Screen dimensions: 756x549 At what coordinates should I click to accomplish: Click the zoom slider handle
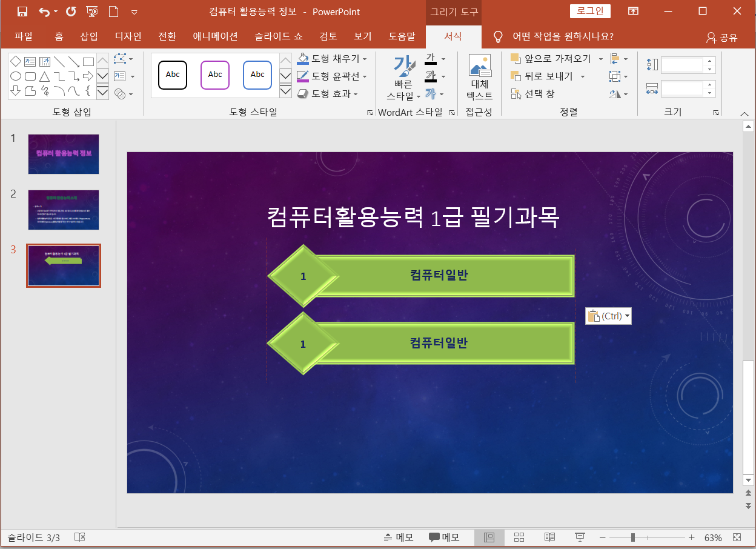pyautogui.click(x=633, y=537)
